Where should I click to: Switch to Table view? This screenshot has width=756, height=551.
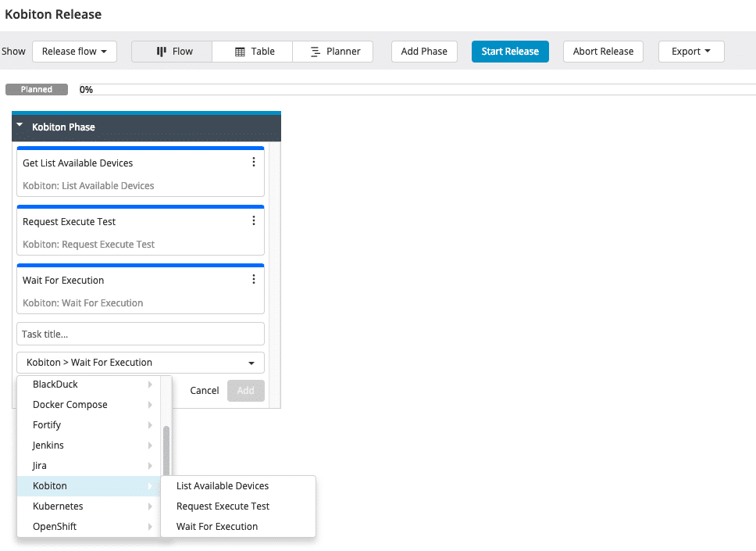tap(254, 52)
